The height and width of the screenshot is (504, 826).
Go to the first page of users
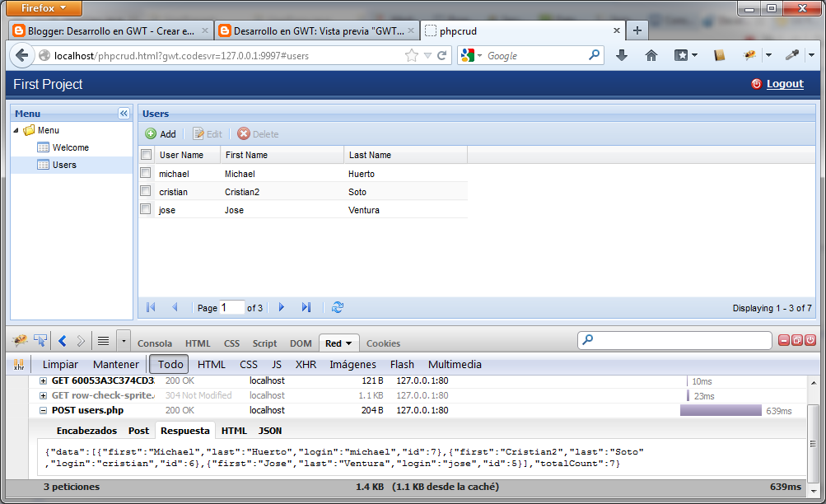(x=151, y=307)
